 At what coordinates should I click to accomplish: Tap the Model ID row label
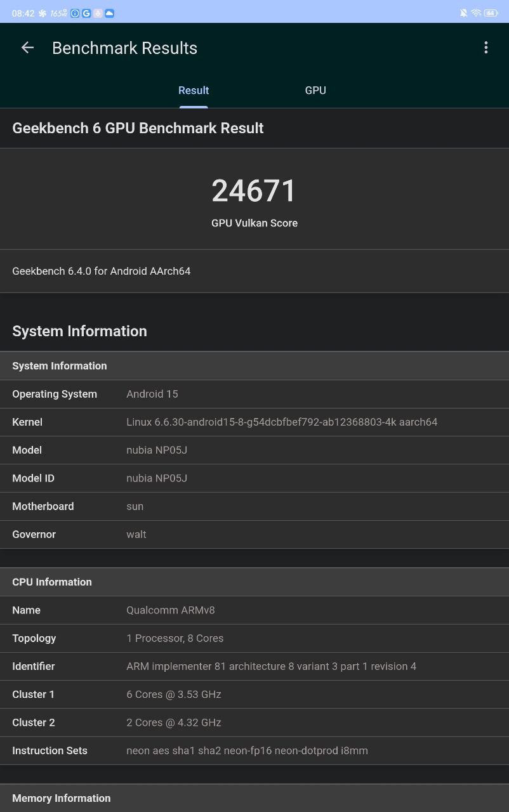33,478
